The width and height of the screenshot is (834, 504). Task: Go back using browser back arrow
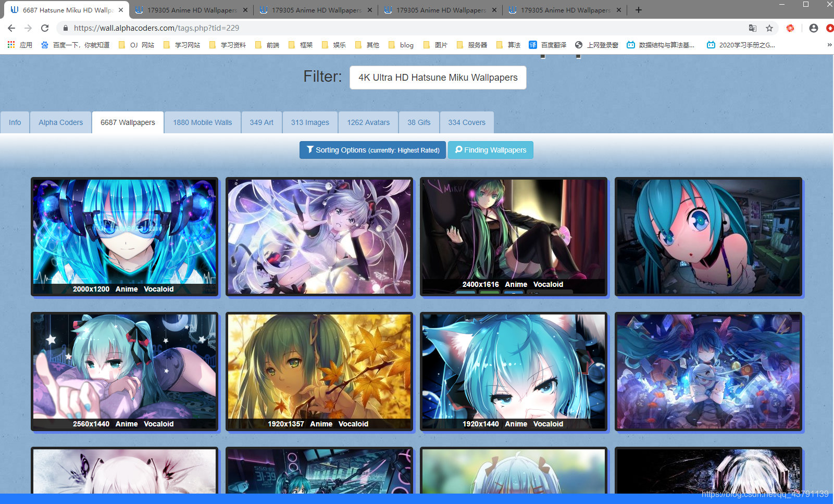click(x=11, y=28)
